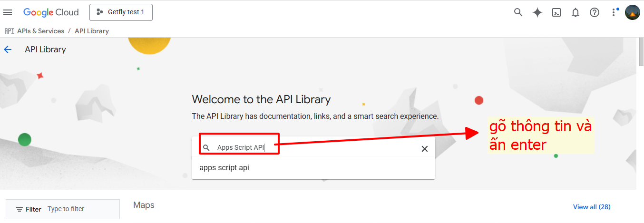The height and width of the screenshot is (223, 644).
Task: Open the top bar search icon
Action: [x=518, y=12]
